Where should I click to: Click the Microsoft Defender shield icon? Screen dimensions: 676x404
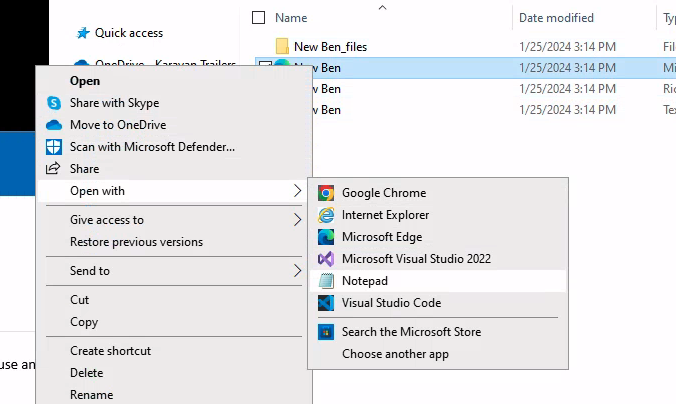pyautogui.click(x=54, y=147)
